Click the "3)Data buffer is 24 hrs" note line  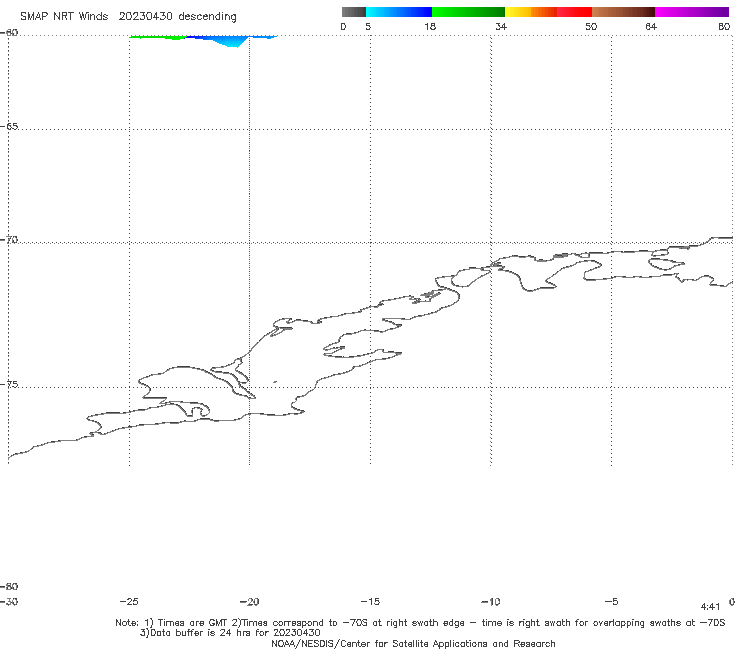coord(230,633)
